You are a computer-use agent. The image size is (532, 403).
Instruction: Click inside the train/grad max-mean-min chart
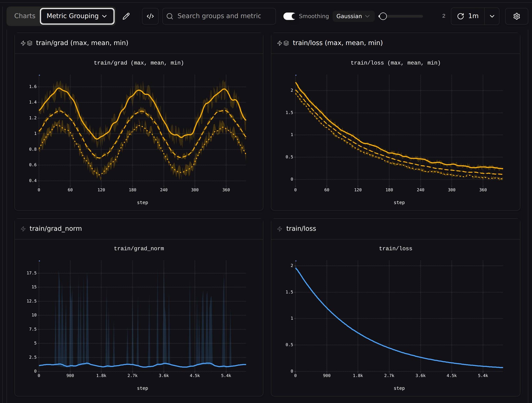pos(142,130)
